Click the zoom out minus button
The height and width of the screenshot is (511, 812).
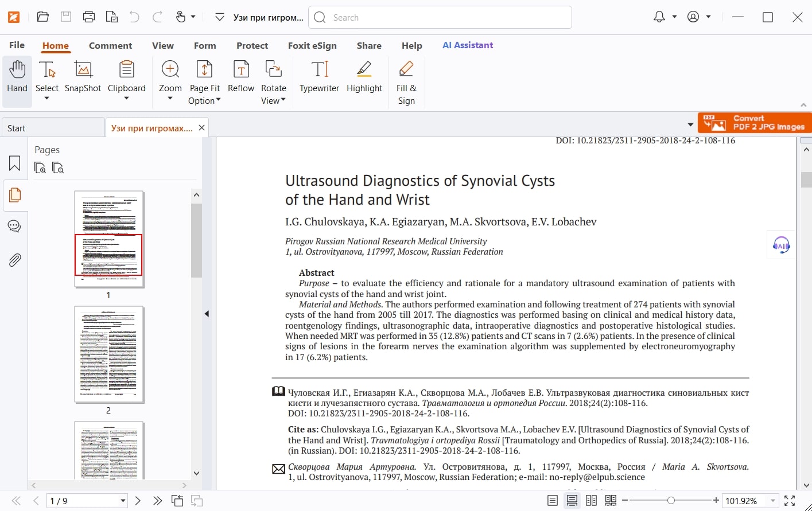(x=625, y=501)
